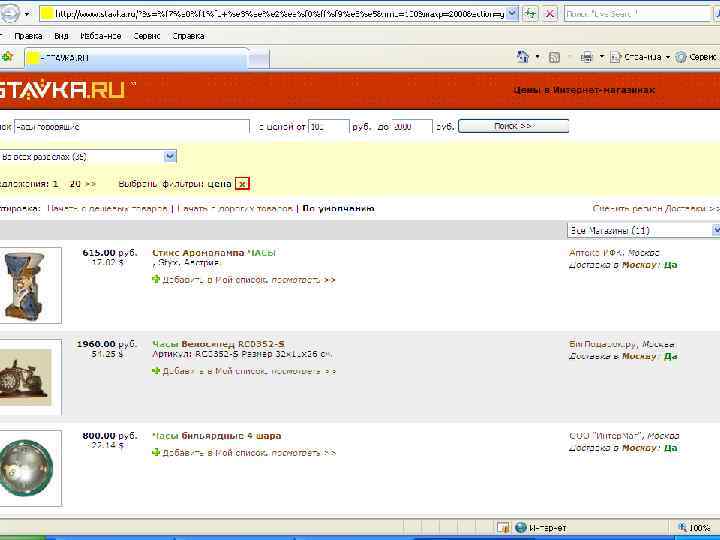
Task: Open the Сервис toolbar gear menu
Action: click(x=697, y=57)
